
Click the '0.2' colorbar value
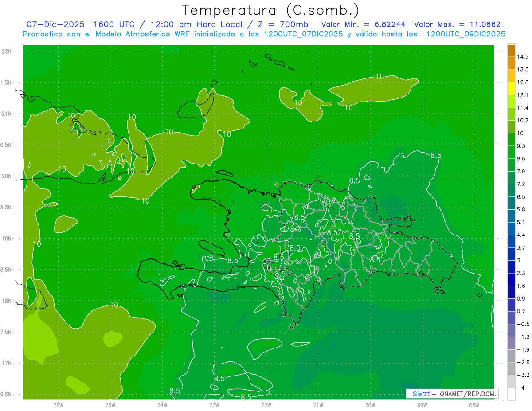[x=521, y=311]
